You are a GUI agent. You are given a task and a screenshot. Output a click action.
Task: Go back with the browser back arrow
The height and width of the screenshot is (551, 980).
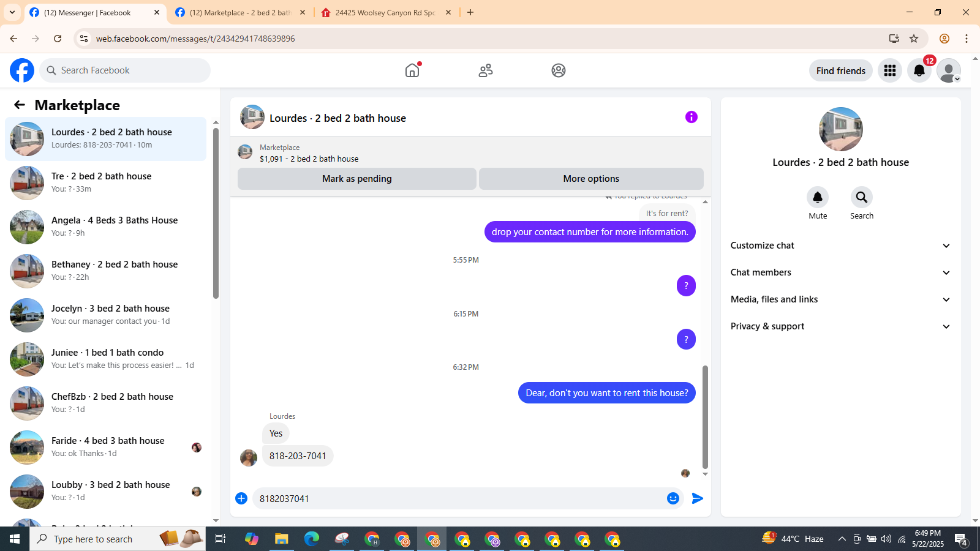tap(13, 39)
